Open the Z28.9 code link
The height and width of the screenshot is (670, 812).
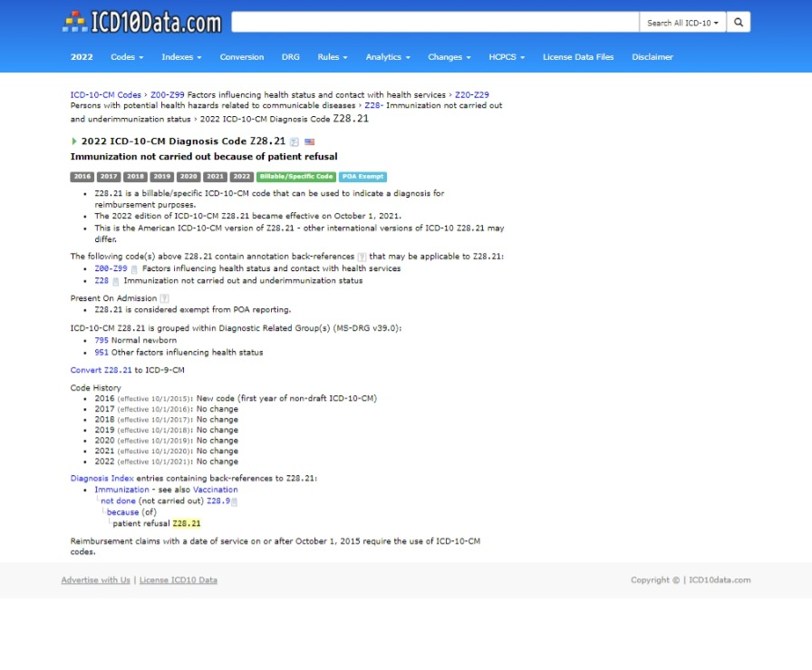click(x=218, y=501)
